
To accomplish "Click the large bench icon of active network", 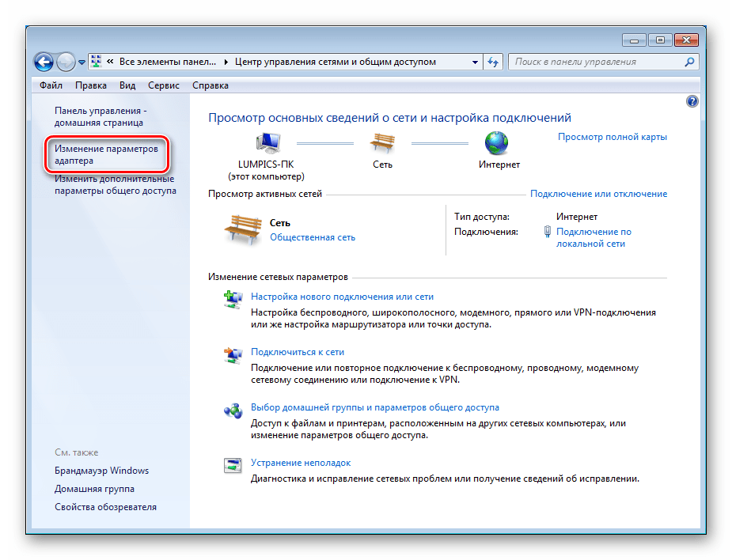I will click(243, 229).
